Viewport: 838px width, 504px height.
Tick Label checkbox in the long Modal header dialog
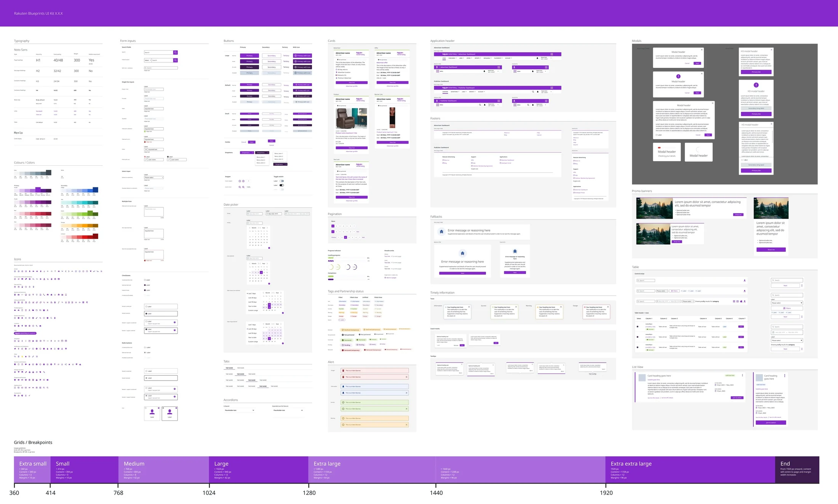pos(657,135)
